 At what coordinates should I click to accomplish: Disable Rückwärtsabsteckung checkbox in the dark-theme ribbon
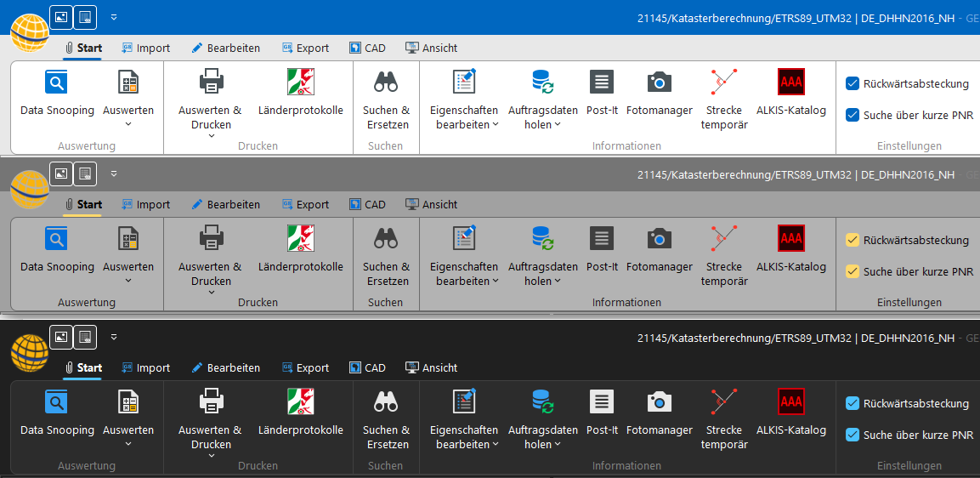[852, 403]
